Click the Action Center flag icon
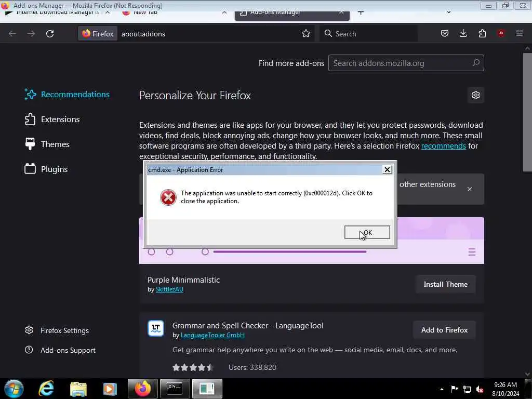Viewport: 532px width, 399px height. pos(454,389)
